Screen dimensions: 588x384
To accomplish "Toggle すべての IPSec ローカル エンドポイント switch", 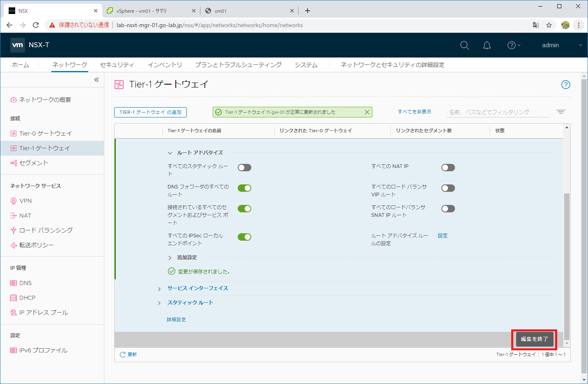I will [244, 237].
